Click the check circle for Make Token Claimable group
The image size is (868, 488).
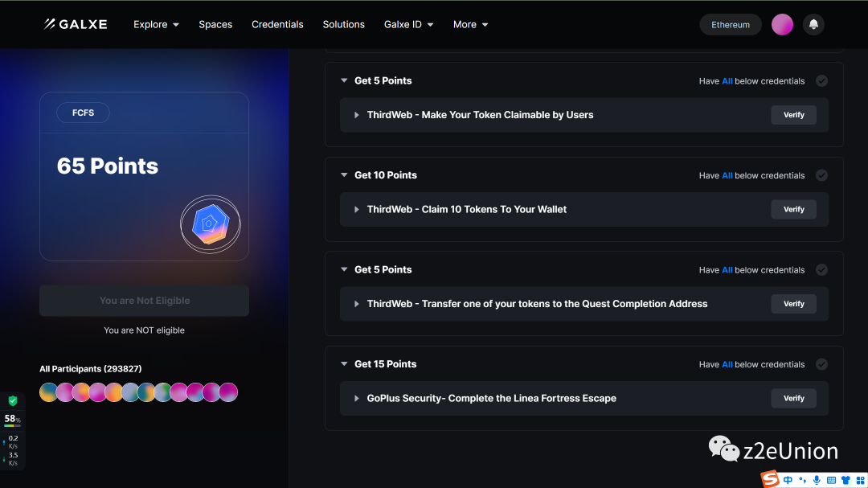(x=821, y=81)
